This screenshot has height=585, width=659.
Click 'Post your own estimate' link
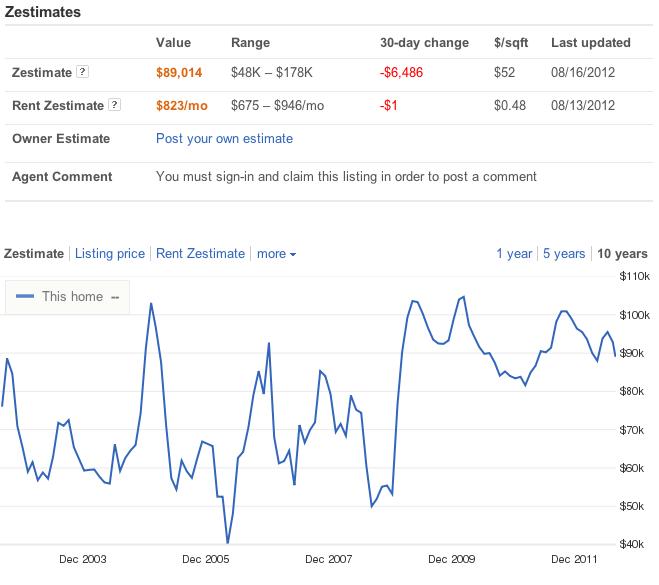pyautogui.click(x=224, y=139)
